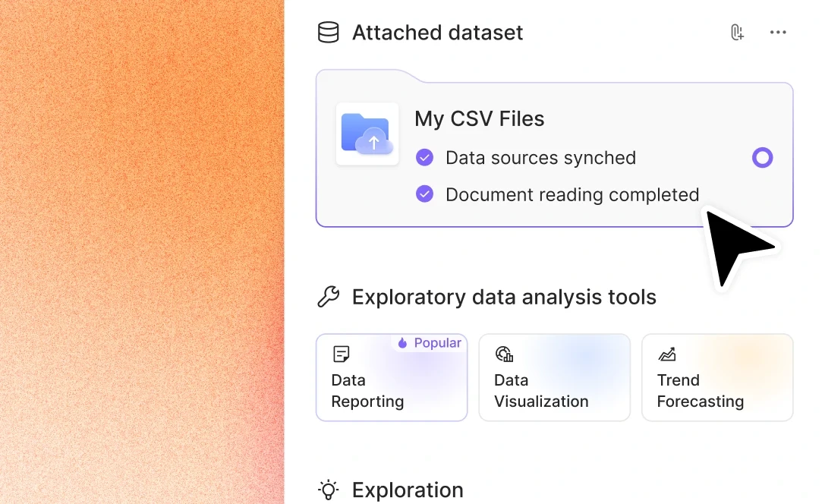825x504 pixels.
Task: Click the wrench icon beside analysis tools
Action: 329,297
